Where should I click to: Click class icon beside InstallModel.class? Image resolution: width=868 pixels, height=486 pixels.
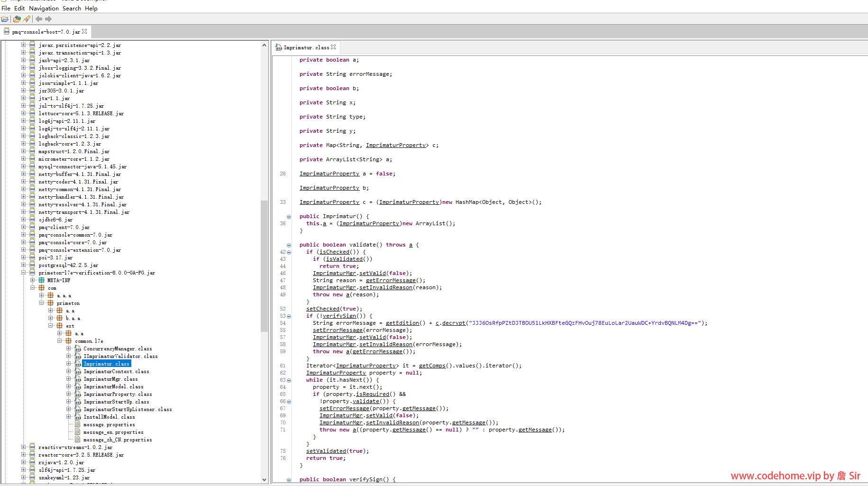coord(78,417)
